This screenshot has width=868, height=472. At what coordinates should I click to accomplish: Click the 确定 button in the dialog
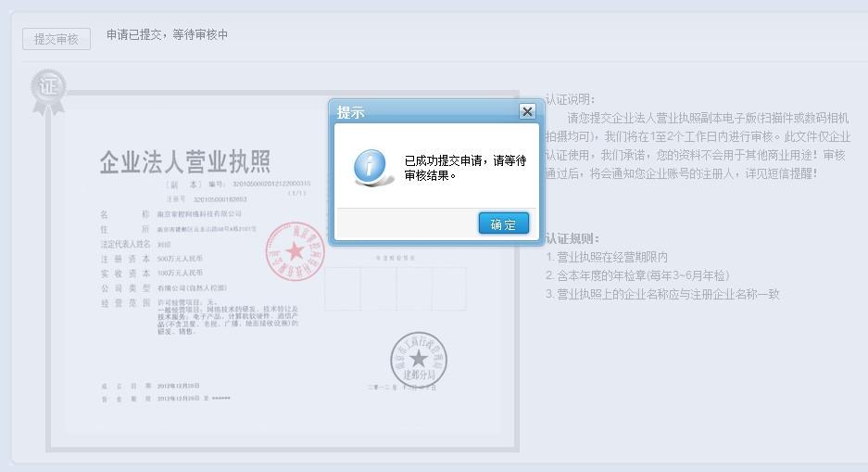tap(503, 223)
